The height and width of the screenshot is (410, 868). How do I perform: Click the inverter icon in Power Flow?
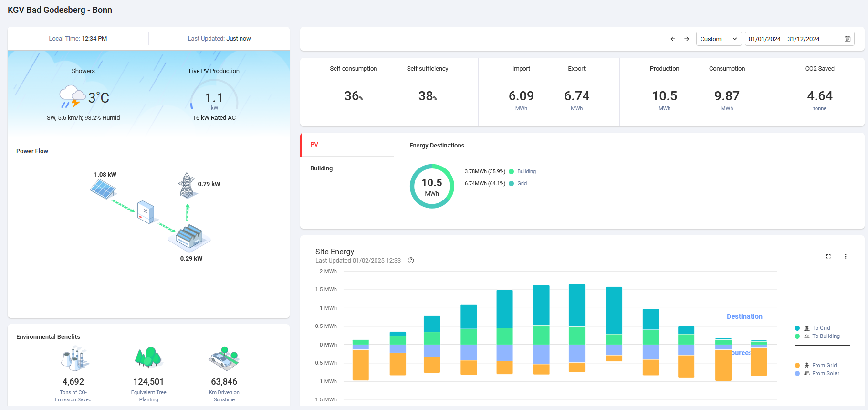pyautogui.click(x=146, y=212)
